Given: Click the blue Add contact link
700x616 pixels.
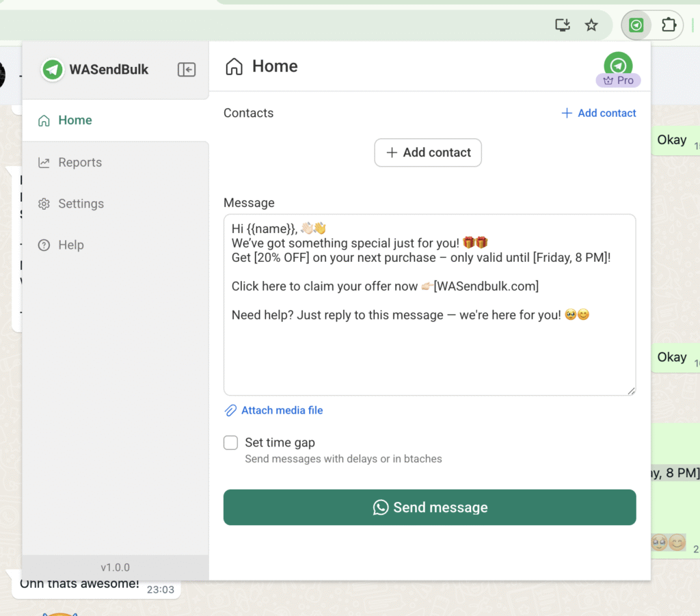Looking at the screenshot, I should point(599,113).
